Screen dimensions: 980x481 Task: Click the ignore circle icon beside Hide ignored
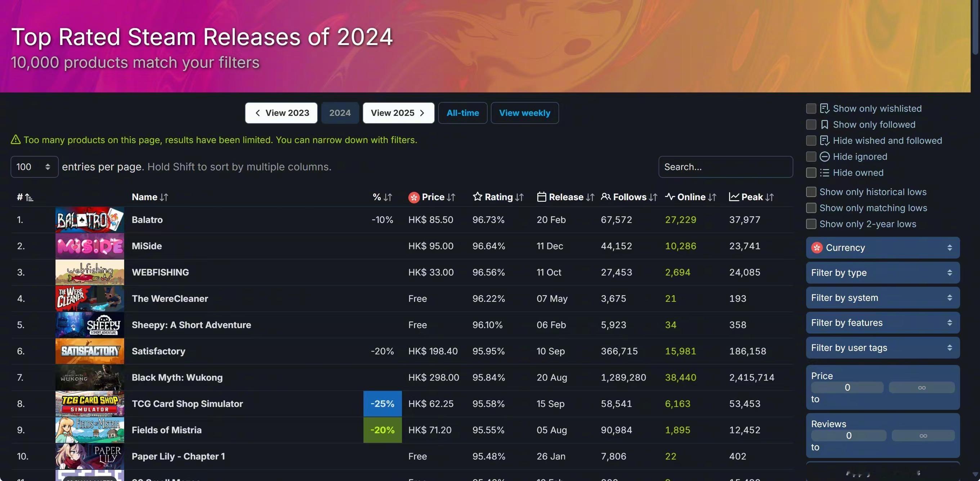824,156
